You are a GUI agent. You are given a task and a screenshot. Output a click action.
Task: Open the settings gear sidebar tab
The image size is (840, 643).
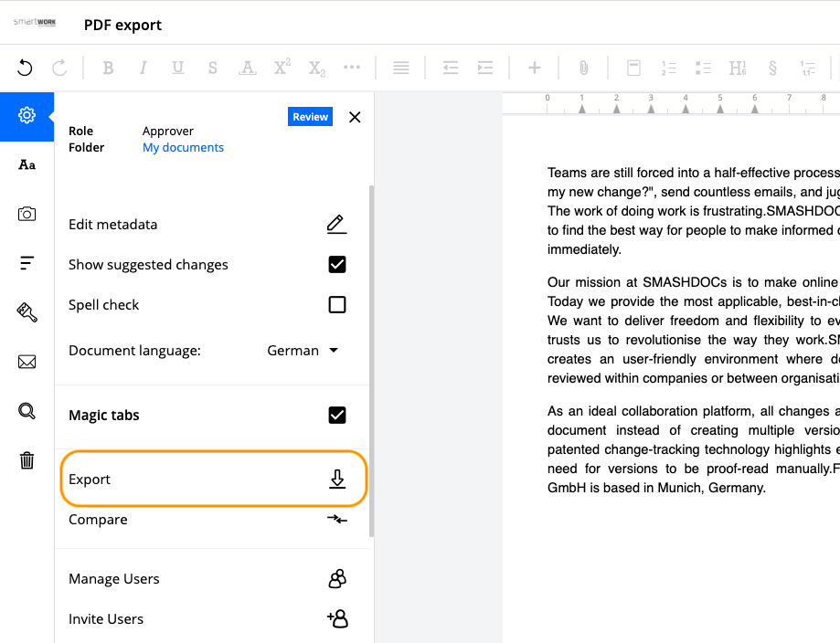pos(27,115)
